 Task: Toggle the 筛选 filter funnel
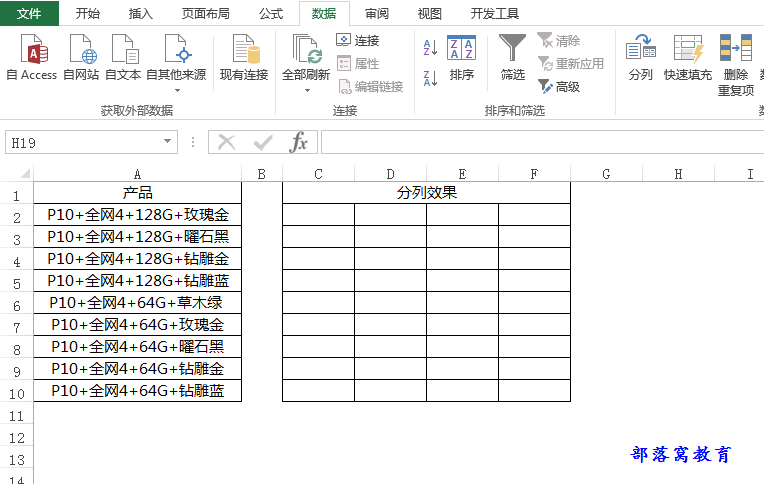513,58
